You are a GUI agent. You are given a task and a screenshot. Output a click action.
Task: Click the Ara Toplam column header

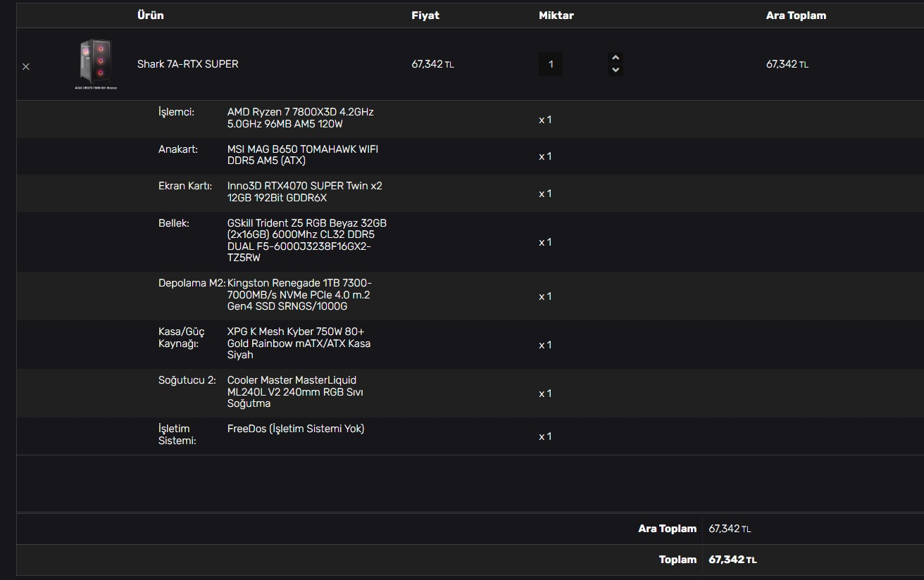[796, 15]
